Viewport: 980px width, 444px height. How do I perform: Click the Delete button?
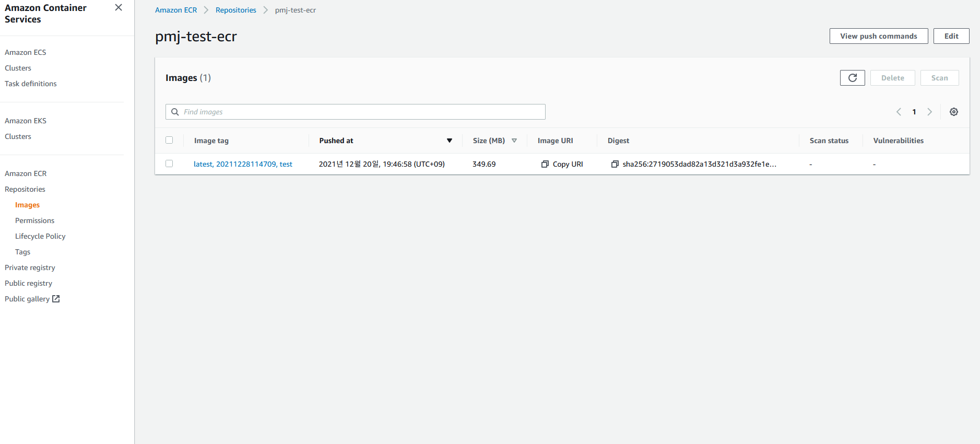tap(893, 78)
